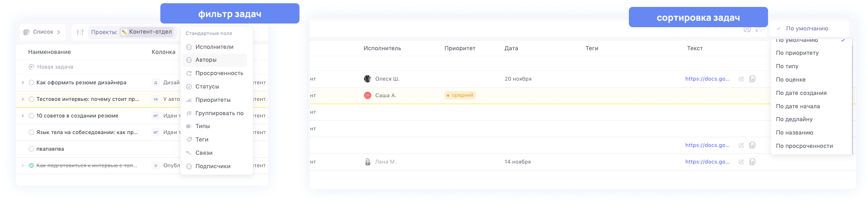Mark Язык тела на собеседовании as done
Screen dimensions: 868x217
click(31, 132)
